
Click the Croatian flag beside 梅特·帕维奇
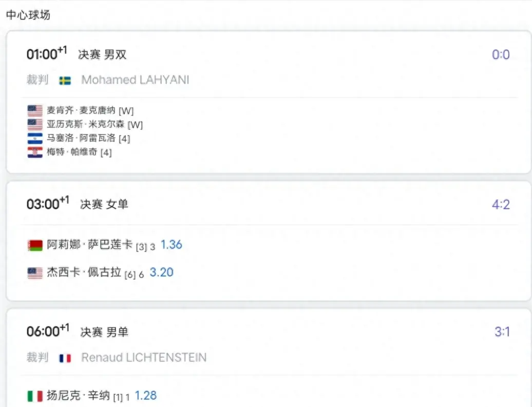pos(35,152)
